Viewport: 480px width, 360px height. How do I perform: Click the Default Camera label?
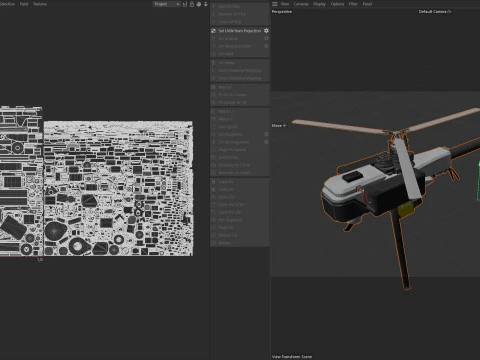[x=435, y=12]
